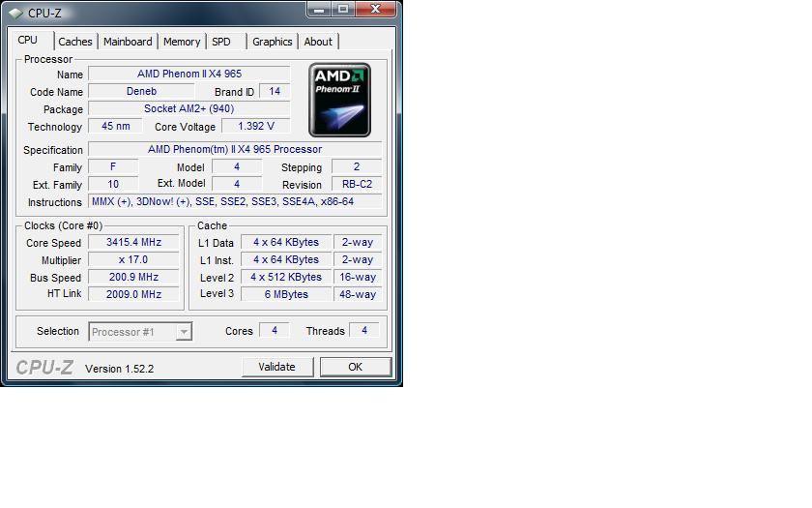
Task: Click the CPU-Z title bar icon
Action: [x=15, y=13]
